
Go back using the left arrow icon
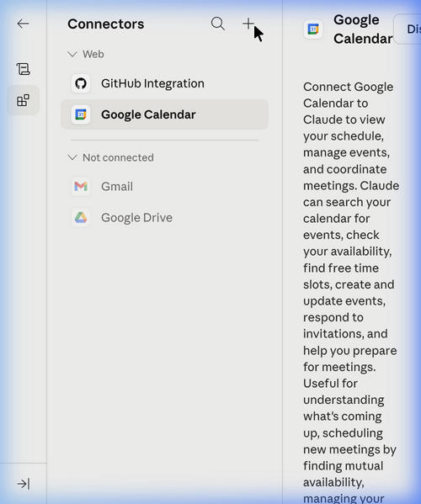click(24, 24)
